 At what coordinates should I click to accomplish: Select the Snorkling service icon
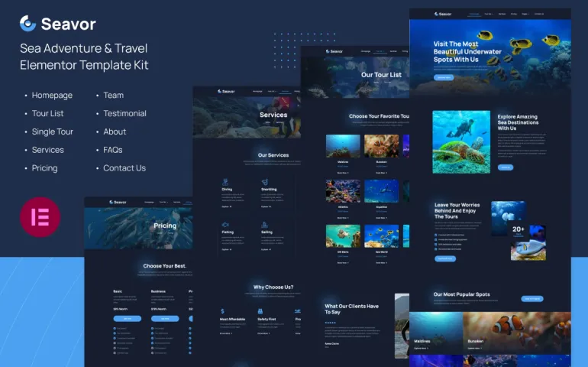point(264,180)
